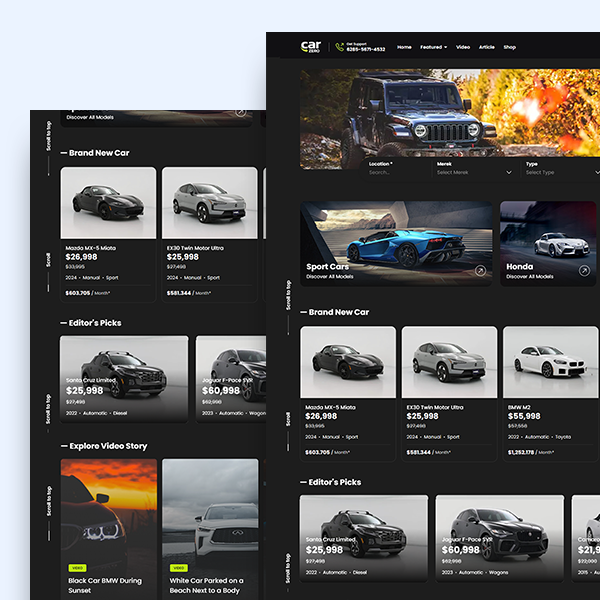600x600 pixels.
Task: Click VIDEO badge on Black Car BMW story
Action: [77, 568]
